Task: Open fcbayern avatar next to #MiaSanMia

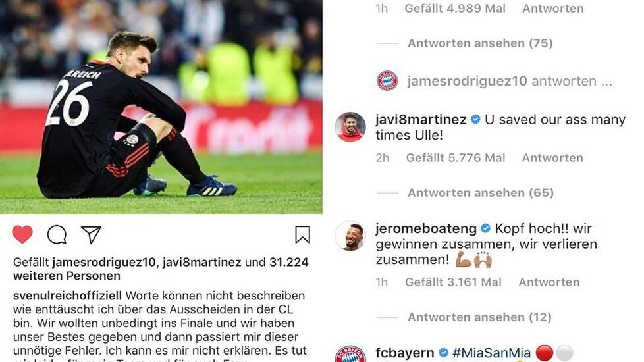Action: (350, 355)
